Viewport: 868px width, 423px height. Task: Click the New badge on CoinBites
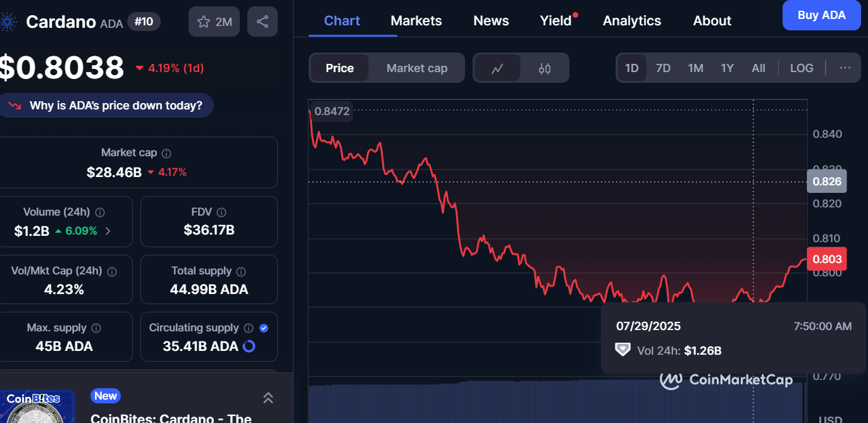(x=106, y=396)
